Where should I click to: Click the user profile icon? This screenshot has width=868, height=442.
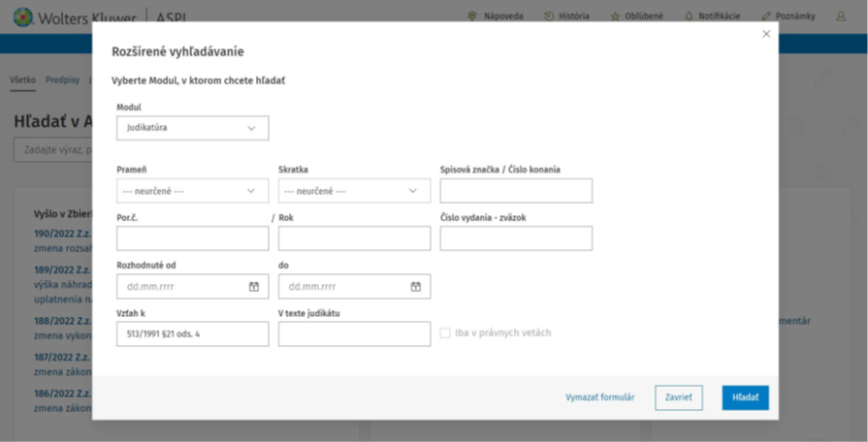tap(841, 16)
